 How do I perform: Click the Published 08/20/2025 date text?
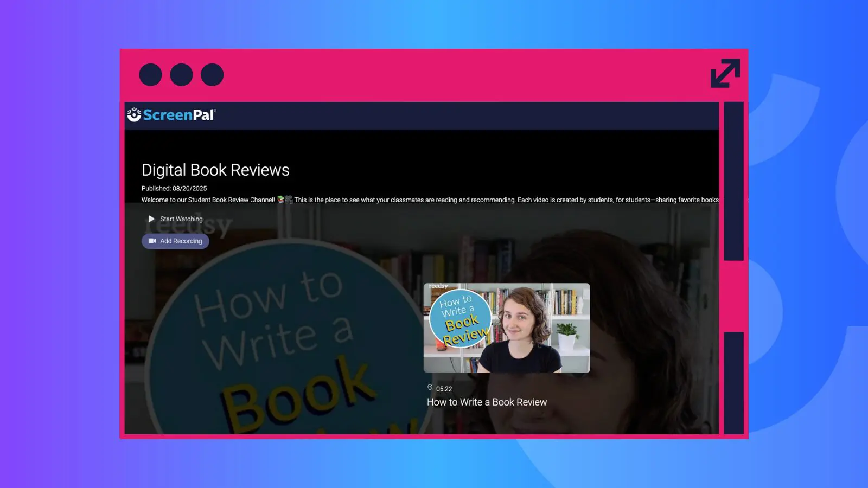pyautogui.click(x=174, y=188)
